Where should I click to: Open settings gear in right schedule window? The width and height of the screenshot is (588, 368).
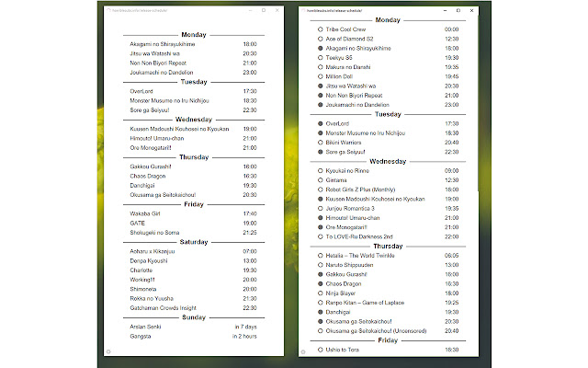pyautogui.click(x=303, y=351)
